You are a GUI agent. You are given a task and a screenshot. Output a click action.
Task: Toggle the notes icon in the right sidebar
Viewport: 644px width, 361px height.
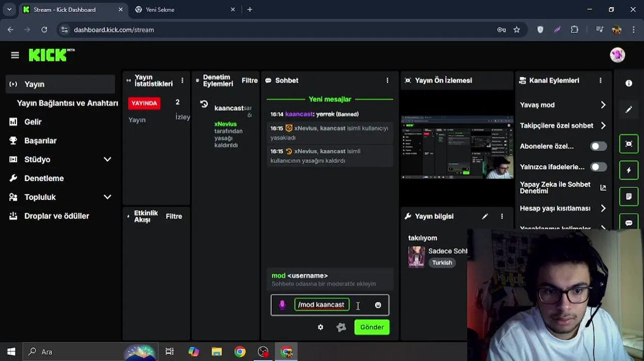628,197
